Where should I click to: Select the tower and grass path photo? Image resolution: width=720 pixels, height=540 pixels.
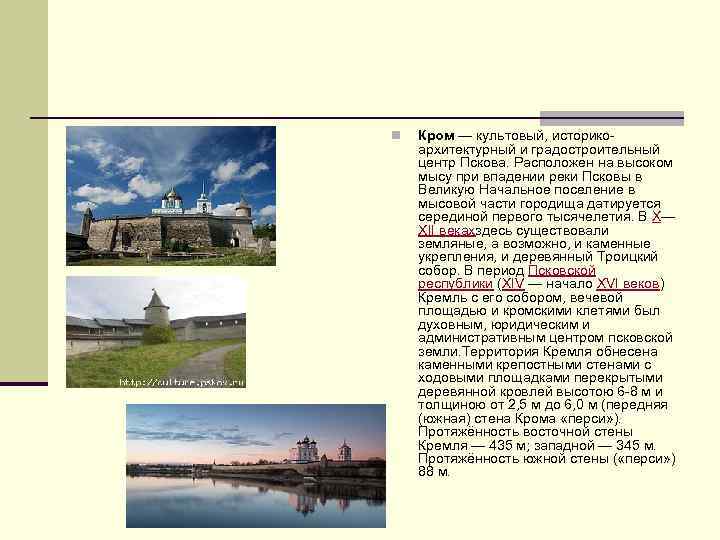click(x=156, y=332)
